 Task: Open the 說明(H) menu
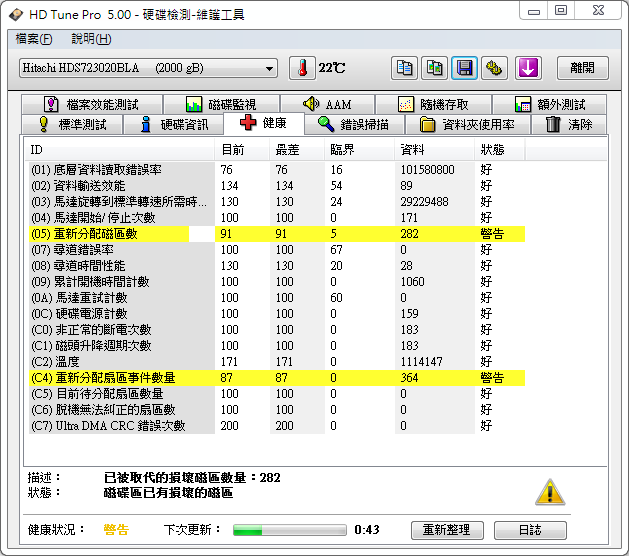(x=91, y=39)
